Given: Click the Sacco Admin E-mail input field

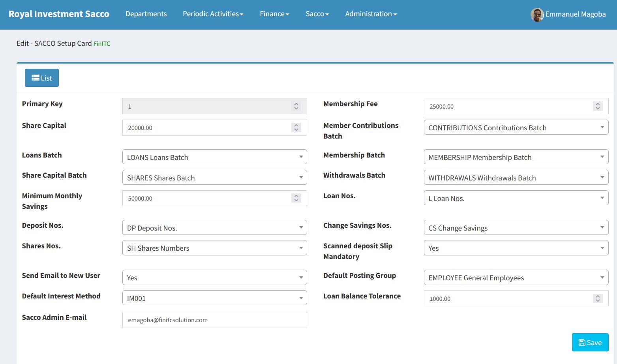Looking at the screenshot, I should point(215,320).
